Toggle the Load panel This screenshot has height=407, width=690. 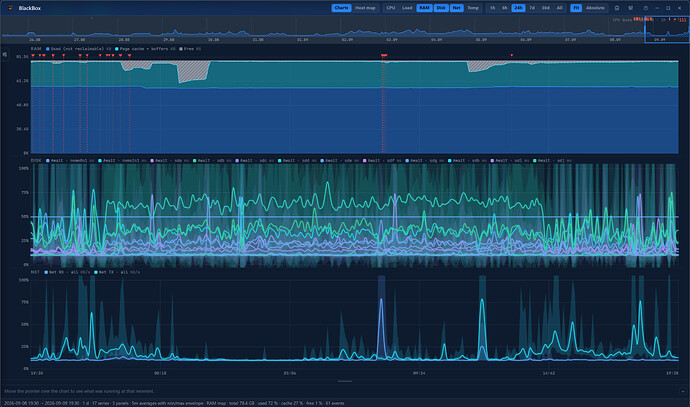coord(407,8)
